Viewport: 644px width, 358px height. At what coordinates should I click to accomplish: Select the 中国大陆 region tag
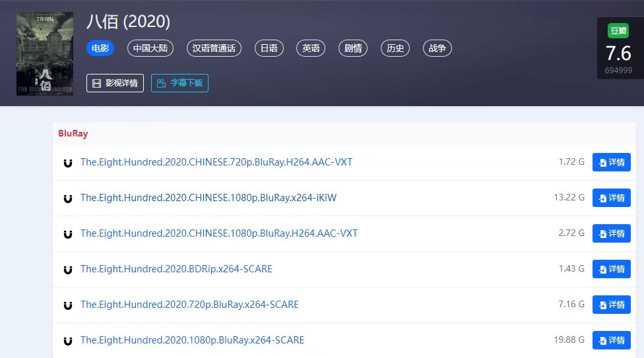(150, 48)
